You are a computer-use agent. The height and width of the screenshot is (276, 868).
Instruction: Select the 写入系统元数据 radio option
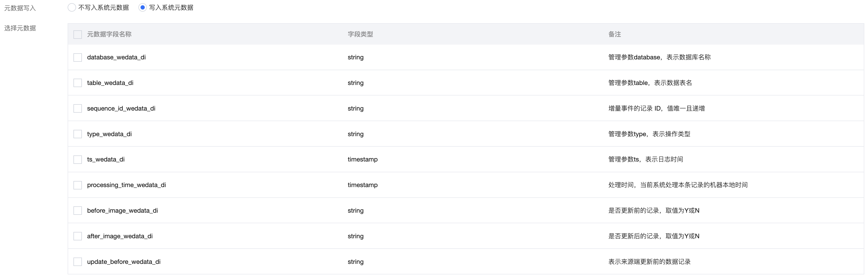(x=143, y=7)
